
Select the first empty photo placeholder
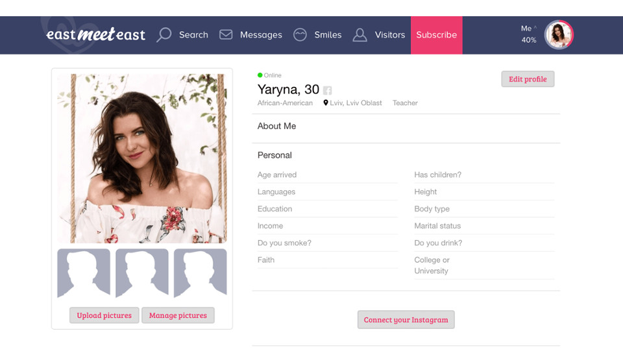pyautogui.click(x=84, y=273)
